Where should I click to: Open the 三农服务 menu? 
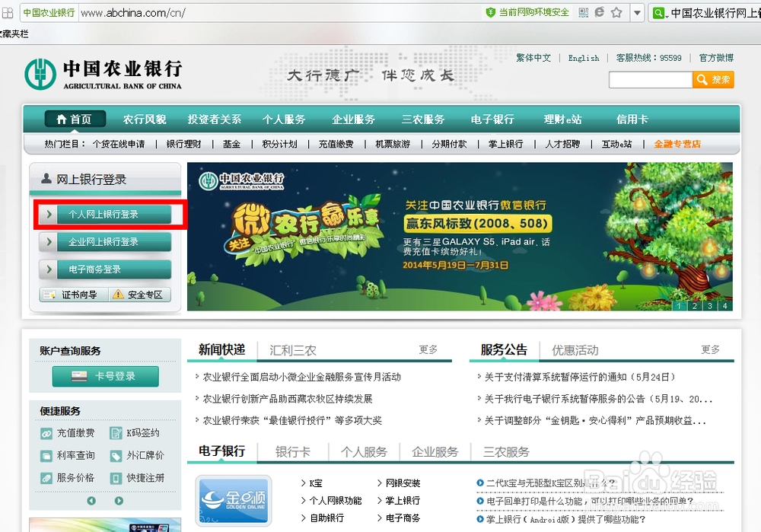(422, 119)
